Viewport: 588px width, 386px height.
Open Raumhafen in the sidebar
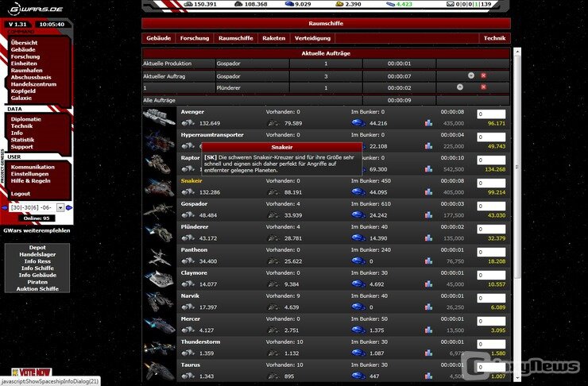tap(27, 71)
